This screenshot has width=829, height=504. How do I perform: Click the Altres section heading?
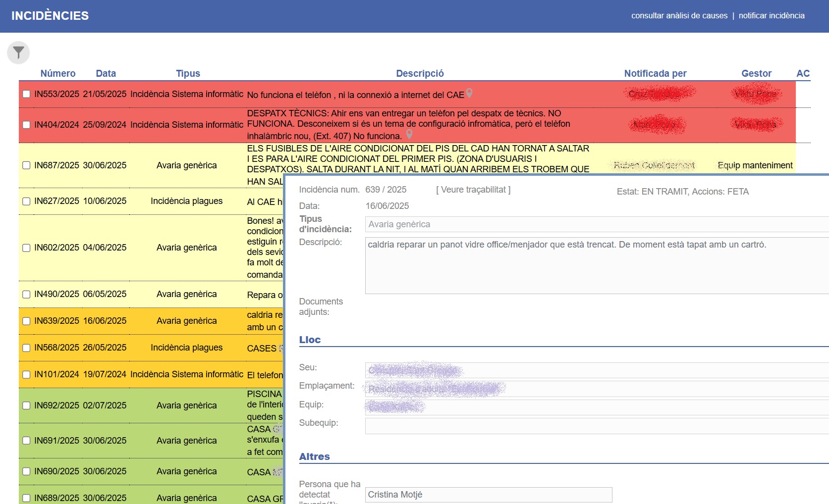point(314,456)
